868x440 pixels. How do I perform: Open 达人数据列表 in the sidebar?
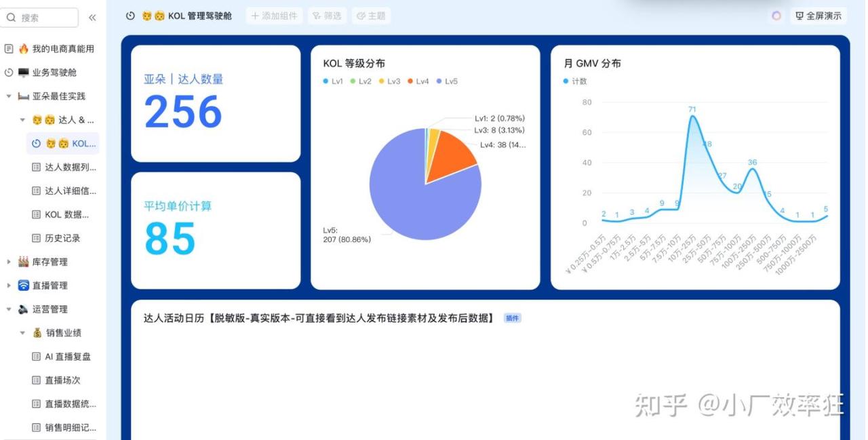pos(71,167)
